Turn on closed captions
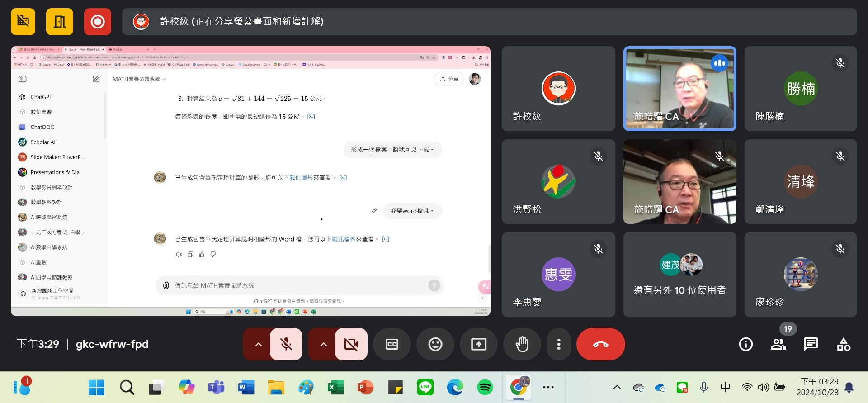The image size is (868, 403). pos(392,344)
